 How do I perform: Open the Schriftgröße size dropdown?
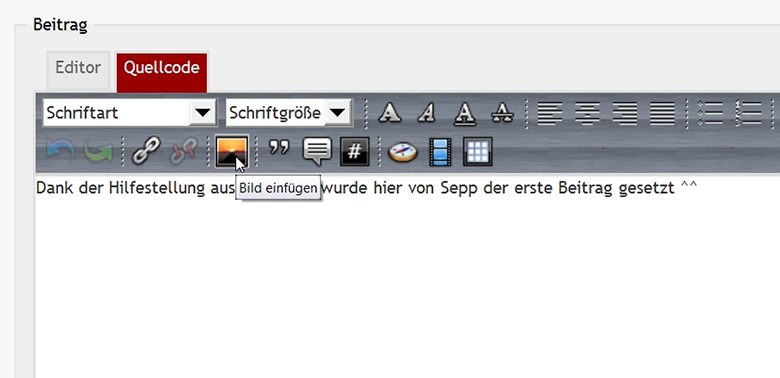289,113
